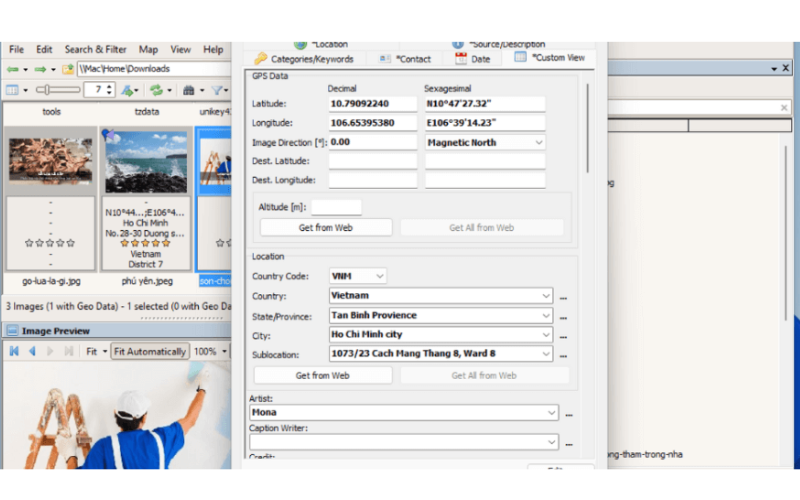This screenshot has height=500, width=800.
Task: Click the green back navigation arrow
Action: (x=13, y=69)
